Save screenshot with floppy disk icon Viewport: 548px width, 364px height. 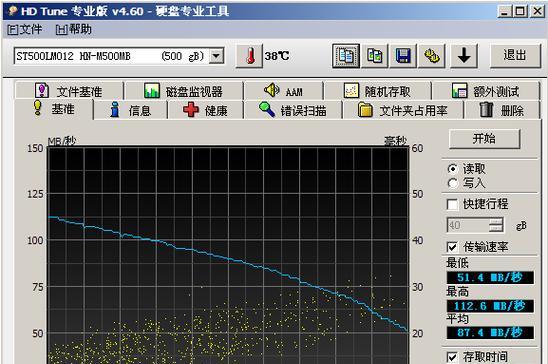(x=403, y=56)
